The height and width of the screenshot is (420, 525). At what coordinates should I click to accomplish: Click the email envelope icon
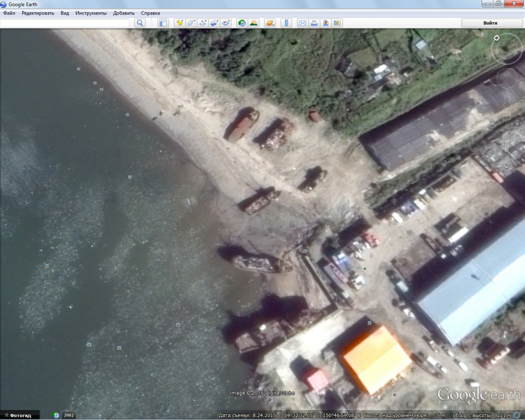pyautogui.click(x=302, y=23)
